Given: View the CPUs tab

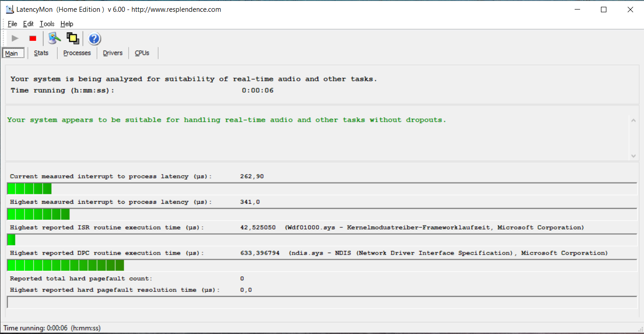Looking at the screenshot, I should [x=142, y=53].
